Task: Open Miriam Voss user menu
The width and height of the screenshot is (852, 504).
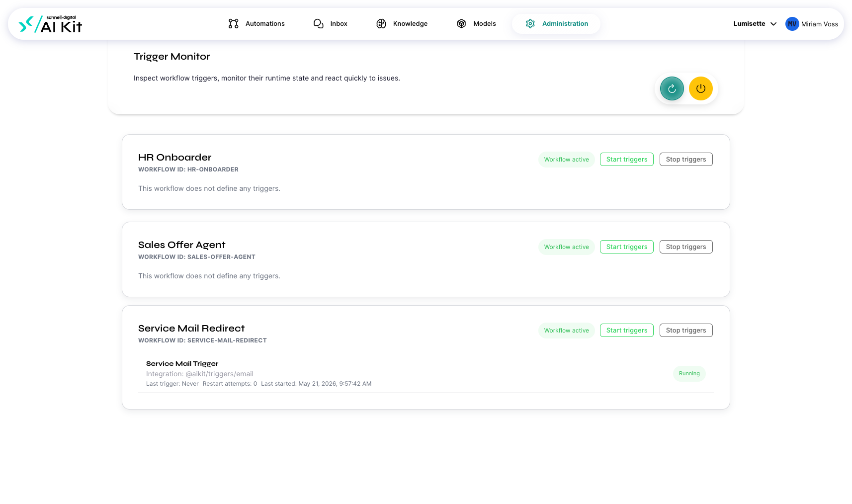Action: coord(812,24)
